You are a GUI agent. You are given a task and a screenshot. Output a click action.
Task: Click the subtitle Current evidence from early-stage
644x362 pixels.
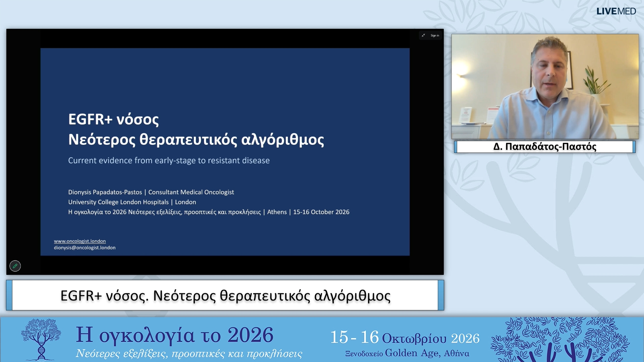point(169,161)
